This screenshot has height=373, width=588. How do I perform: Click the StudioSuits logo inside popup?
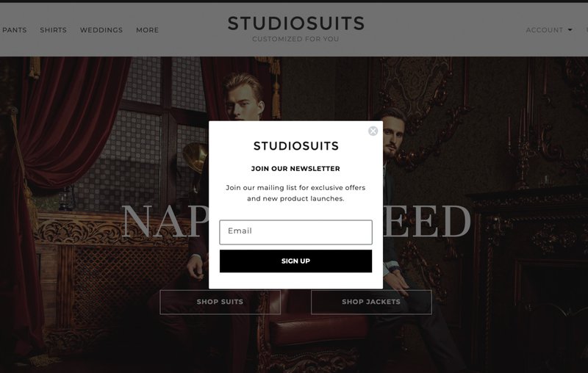296,146
